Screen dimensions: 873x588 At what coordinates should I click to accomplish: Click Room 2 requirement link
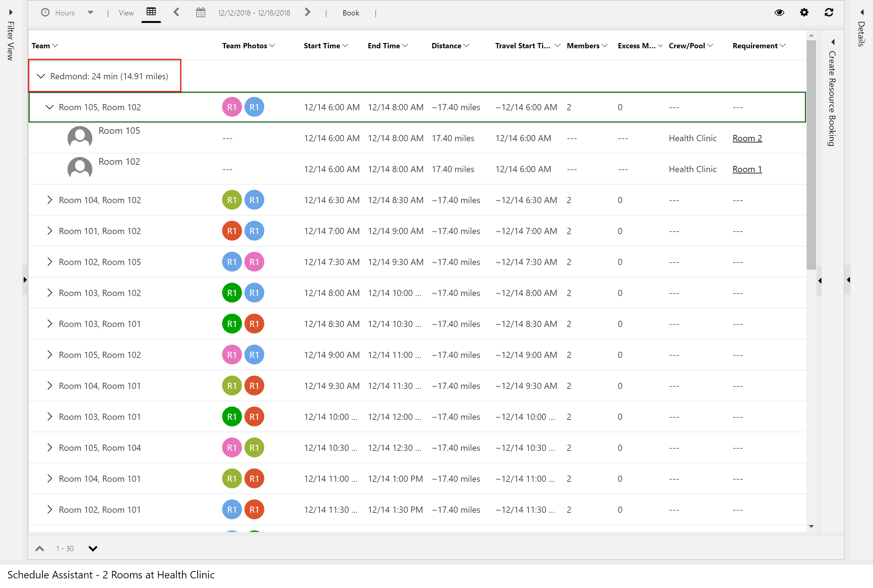pyautogui.click(x=747, y=137)
